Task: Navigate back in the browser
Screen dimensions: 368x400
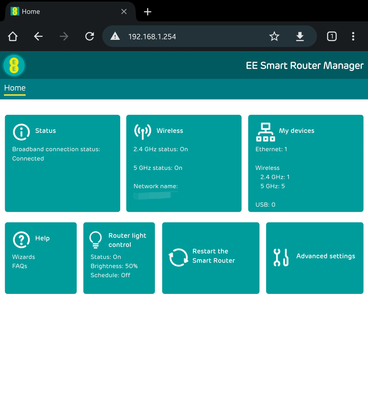Action: (38, 36)
